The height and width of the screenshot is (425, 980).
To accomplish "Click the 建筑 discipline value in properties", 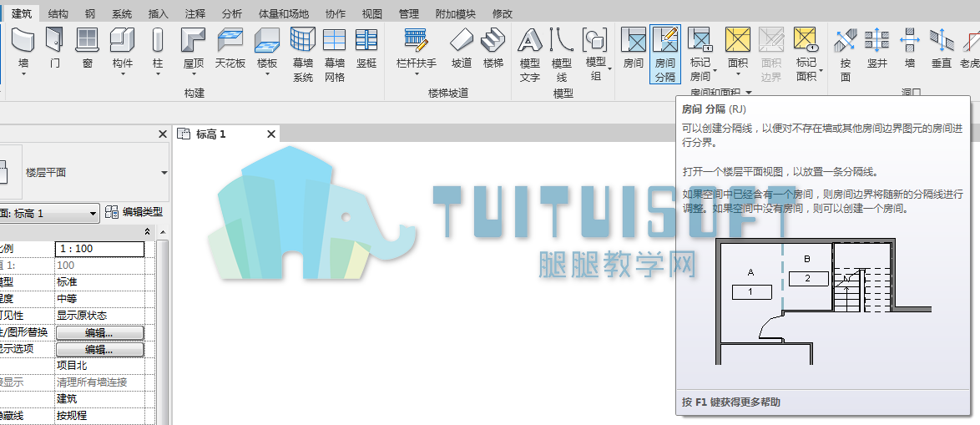I will [99, 399].
